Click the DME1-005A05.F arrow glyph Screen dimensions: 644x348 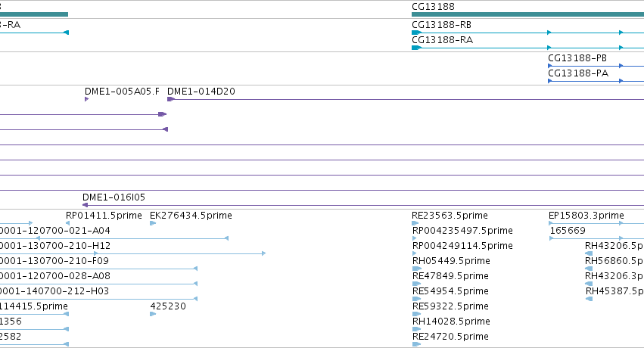click(x=87, y=99)
